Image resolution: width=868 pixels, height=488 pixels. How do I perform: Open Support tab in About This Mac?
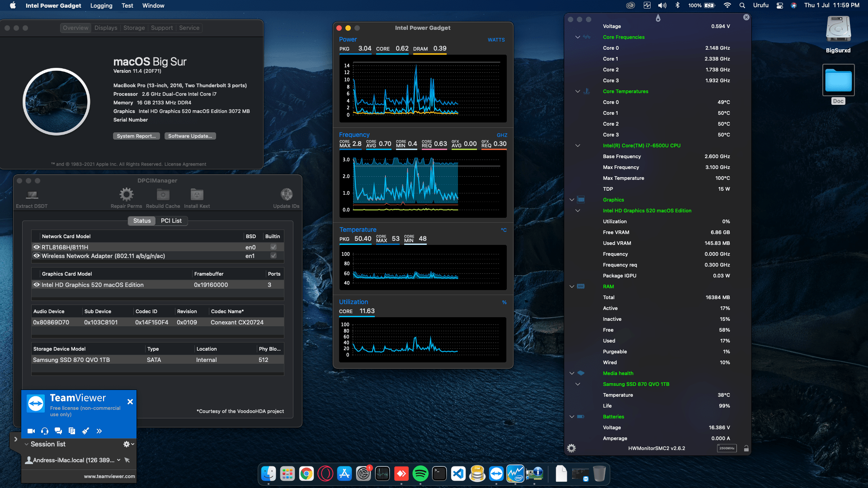[x=162, y=28]
